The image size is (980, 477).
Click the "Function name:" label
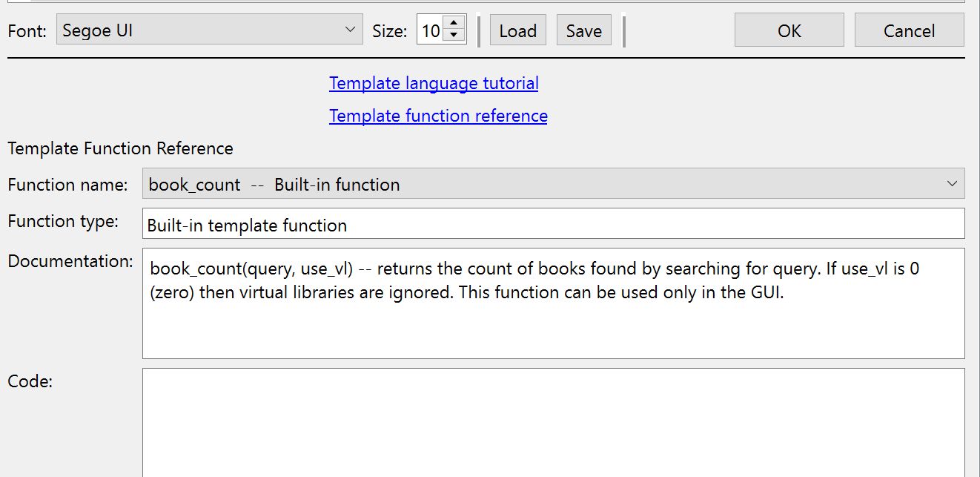click(68, 185)
